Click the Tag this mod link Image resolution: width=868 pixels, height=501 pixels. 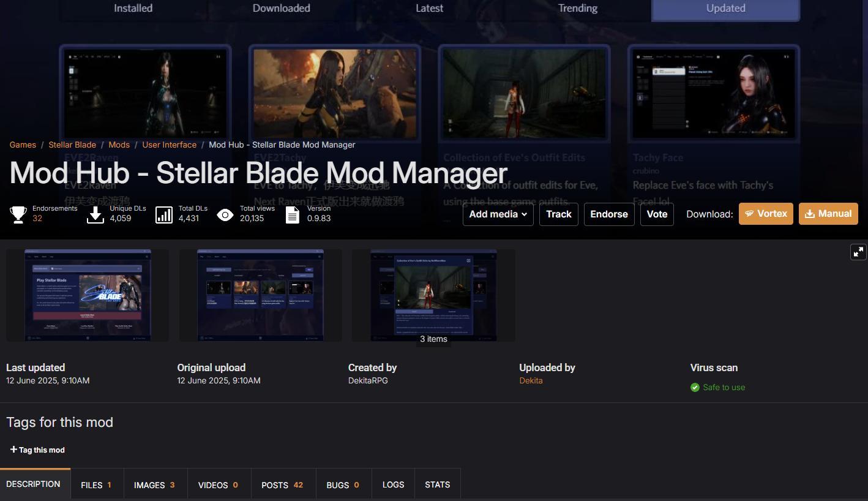pyautogui.click(x=37, y=449)
